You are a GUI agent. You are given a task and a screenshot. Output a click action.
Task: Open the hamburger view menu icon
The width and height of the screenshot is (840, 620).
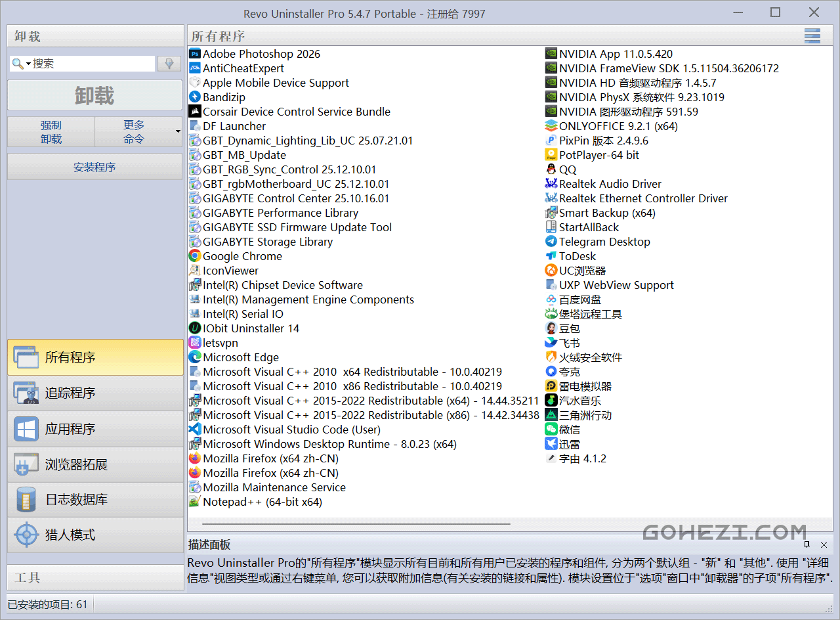(x=812, y=36)
